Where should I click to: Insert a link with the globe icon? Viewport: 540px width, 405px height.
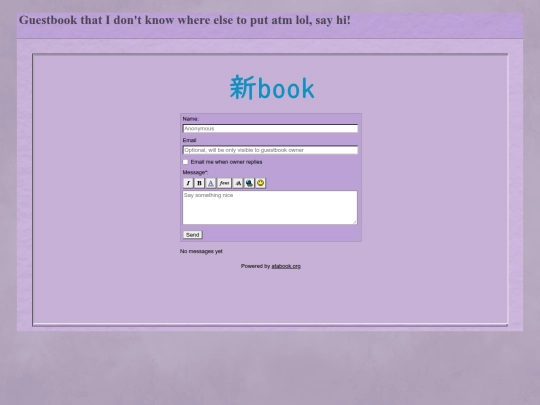pyautogui.click(x=249, y=183)
